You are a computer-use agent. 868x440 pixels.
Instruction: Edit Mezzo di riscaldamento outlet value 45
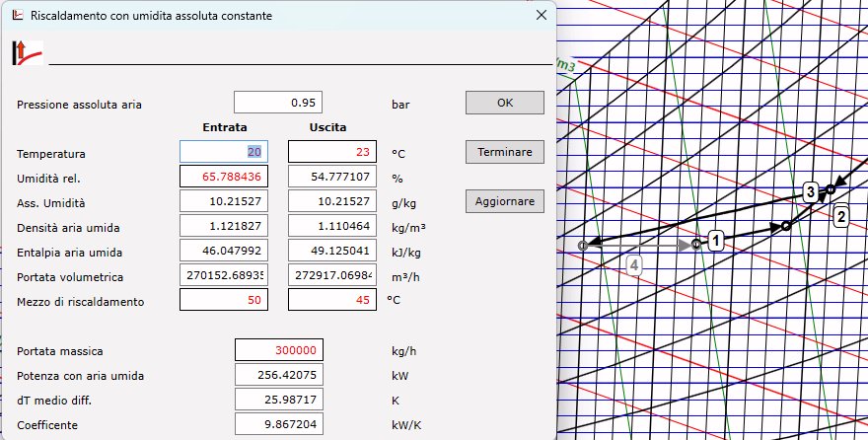pos(331,299)
